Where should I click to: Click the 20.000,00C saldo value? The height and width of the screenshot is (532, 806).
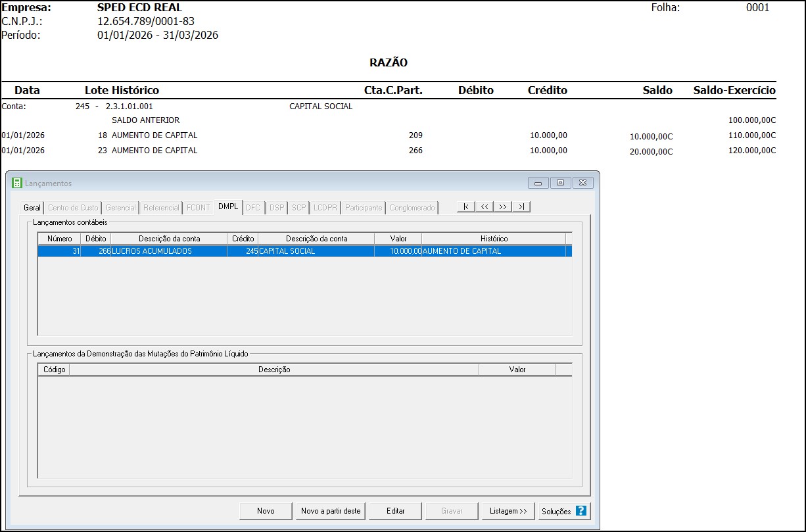click(x=651, y=151)
